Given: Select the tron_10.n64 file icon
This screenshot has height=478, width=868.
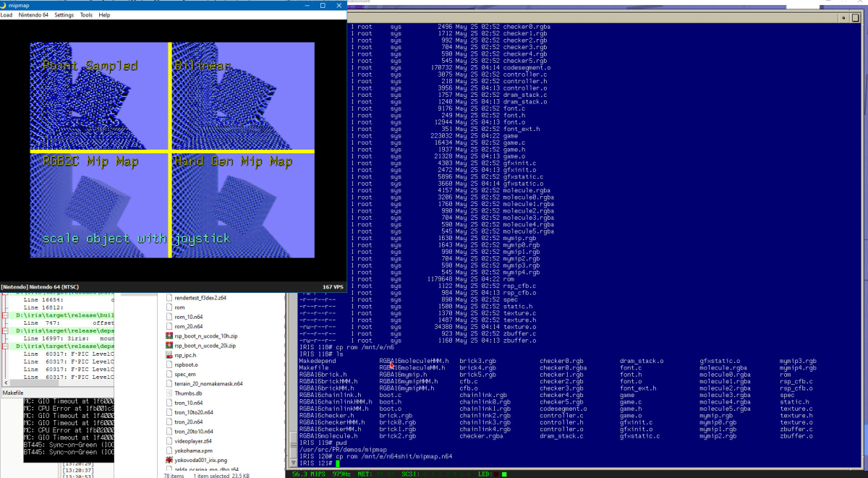Looking at the screenshot, I should (169, 402).
